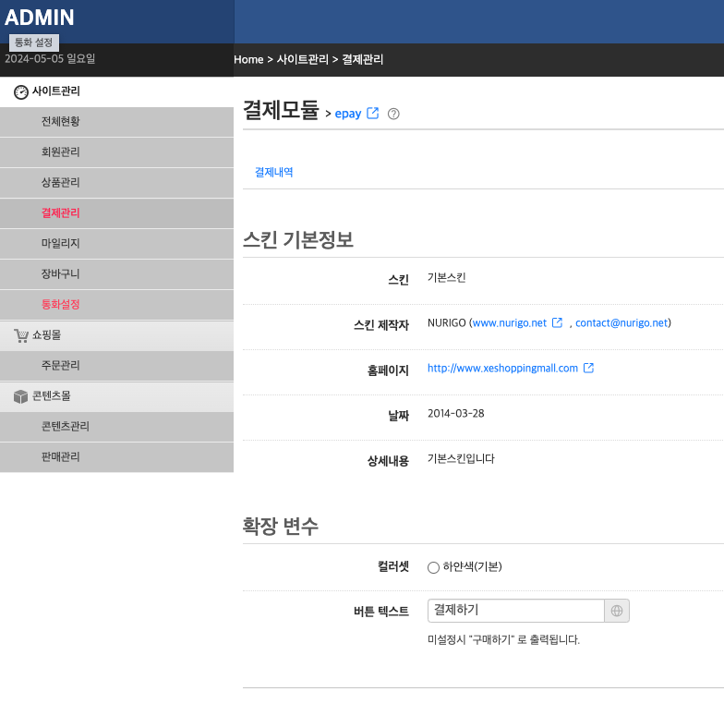Open 콘텐츠관리 in the sidebar
724x728 pixels.
[x=116, y=426]
